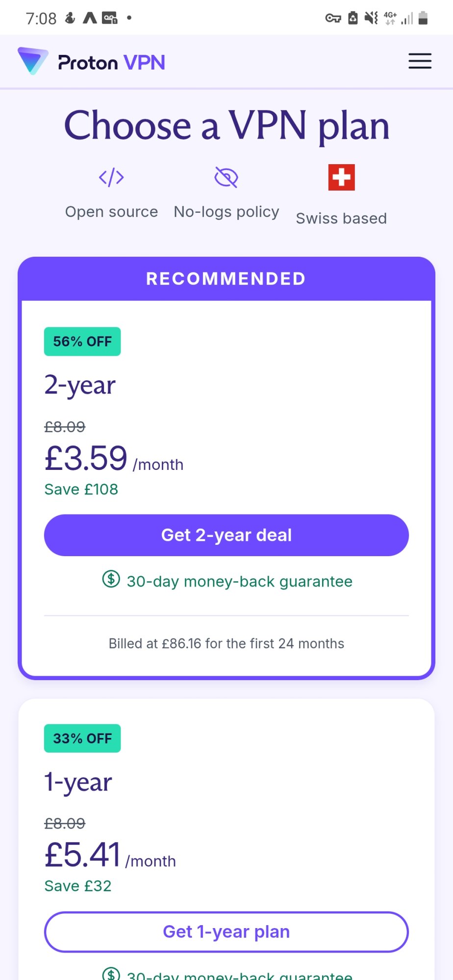Viewport: 453px width, 980px height.
Task: Tap the Billed at £86.16 note
Action: pyautogui.click(x=226, y=643)
